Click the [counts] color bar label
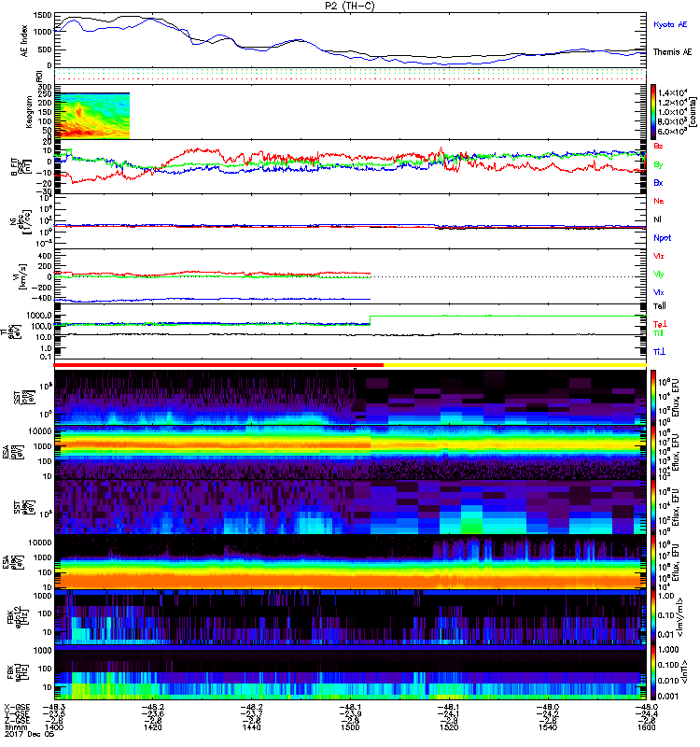This screenshot has width=700, height=747. [693, 112]
